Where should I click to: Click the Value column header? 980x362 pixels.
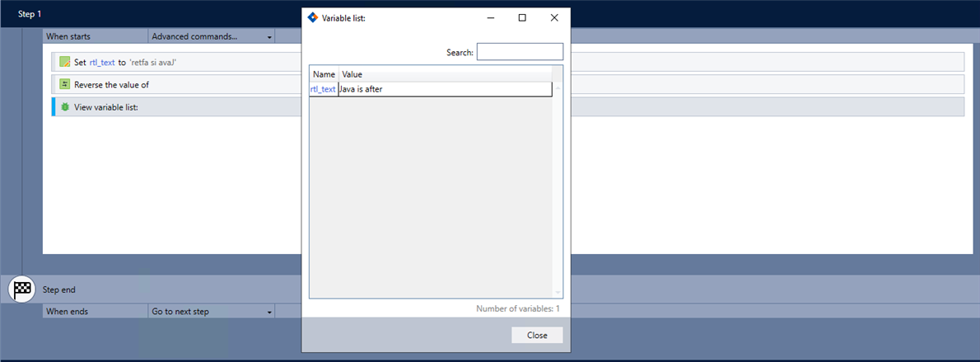(x=445, y=74)
